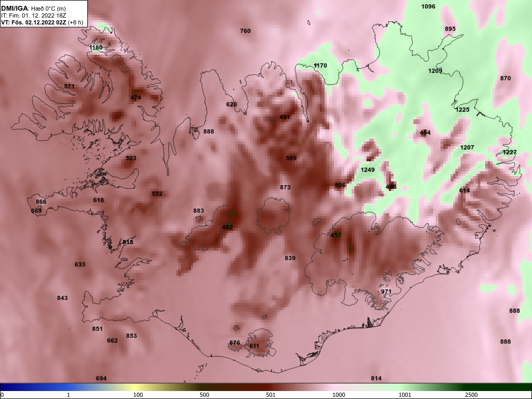Click the map value 669
532x399 pixels.
click(x=36, y=211)
